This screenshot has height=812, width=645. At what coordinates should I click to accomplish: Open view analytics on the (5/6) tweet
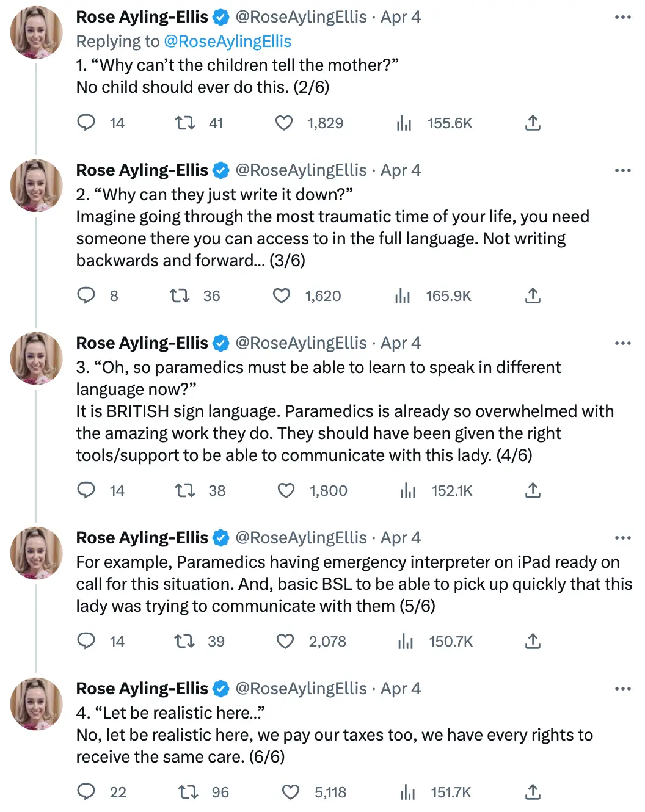click(x=406, y=641)
